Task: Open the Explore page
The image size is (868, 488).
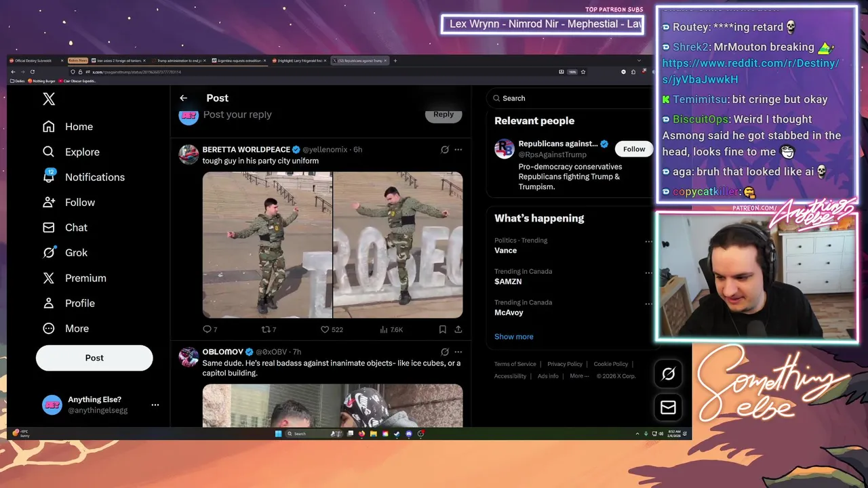Action: pyautogui.click(x=71, y=152)
